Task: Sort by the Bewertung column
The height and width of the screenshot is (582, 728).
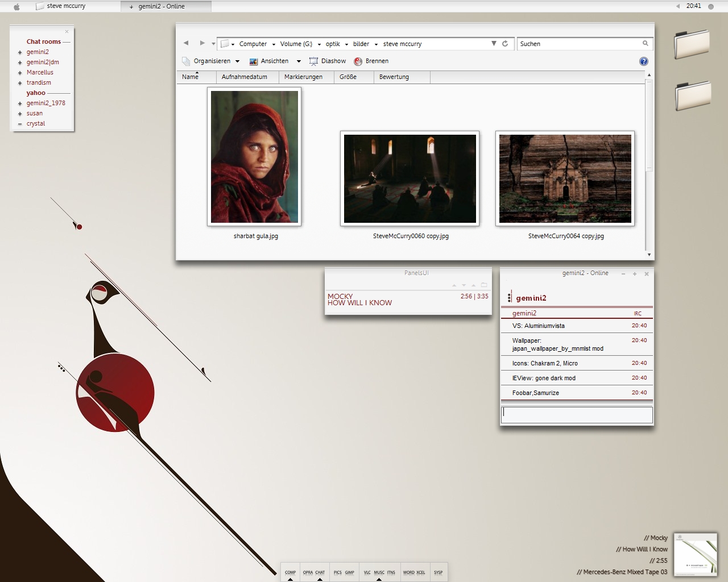Action: (x=402, y=77)
